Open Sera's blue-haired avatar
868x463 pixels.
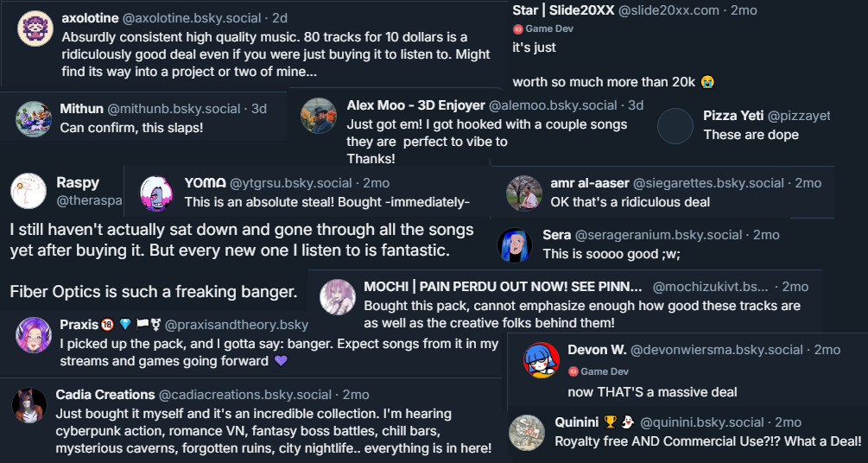point(516,244)
